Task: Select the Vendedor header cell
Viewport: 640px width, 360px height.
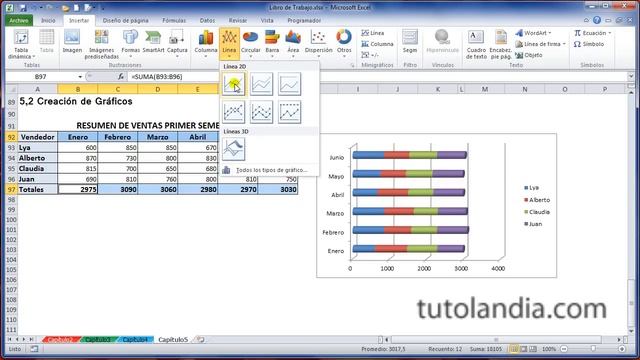Action: point(38,137)
